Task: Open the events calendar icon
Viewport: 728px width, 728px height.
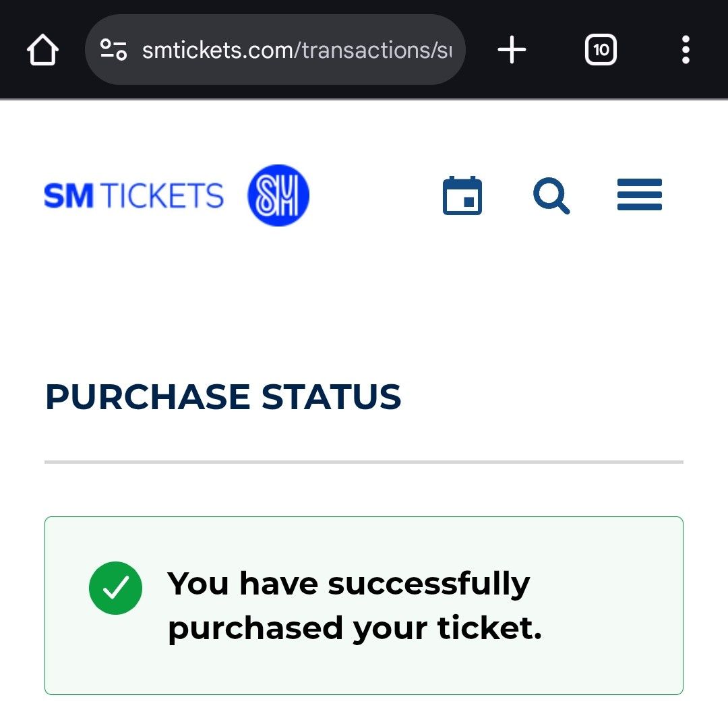Action: point(462,196)
